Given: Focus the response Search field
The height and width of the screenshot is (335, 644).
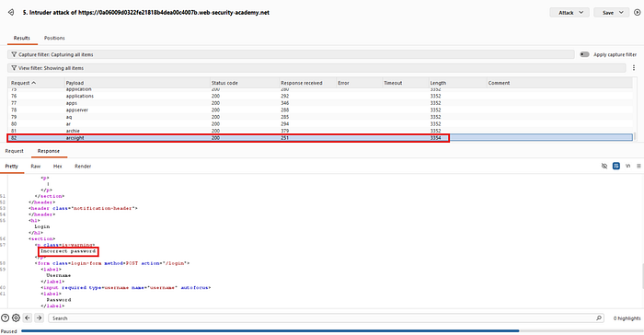Looking at the screenshot, I should pyautogui.click(x=326, y=318).
